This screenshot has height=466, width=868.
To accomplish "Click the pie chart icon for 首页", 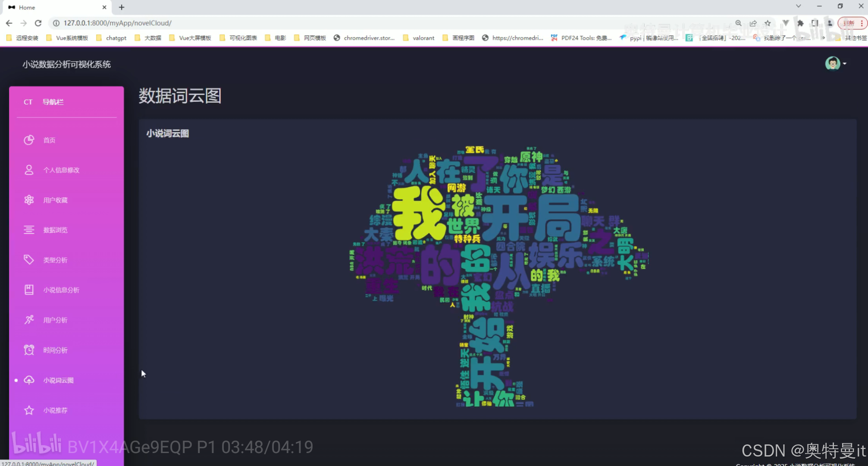I will click(x=29, y=140).
